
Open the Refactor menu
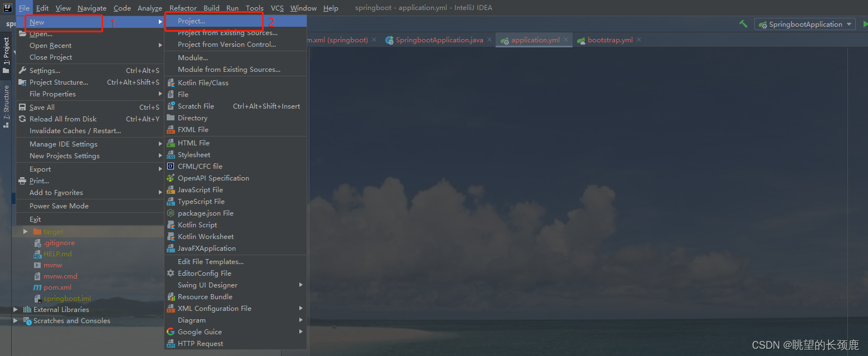coord(183,8)
